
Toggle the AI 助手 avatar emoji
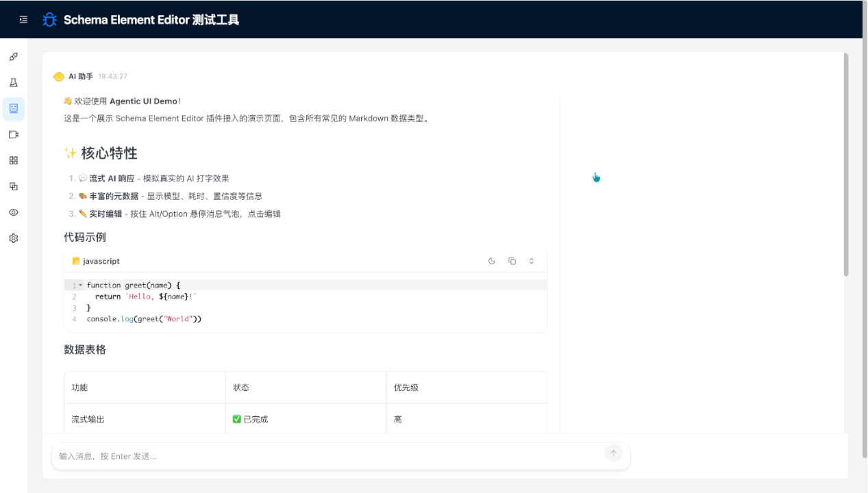click(58, 76)
